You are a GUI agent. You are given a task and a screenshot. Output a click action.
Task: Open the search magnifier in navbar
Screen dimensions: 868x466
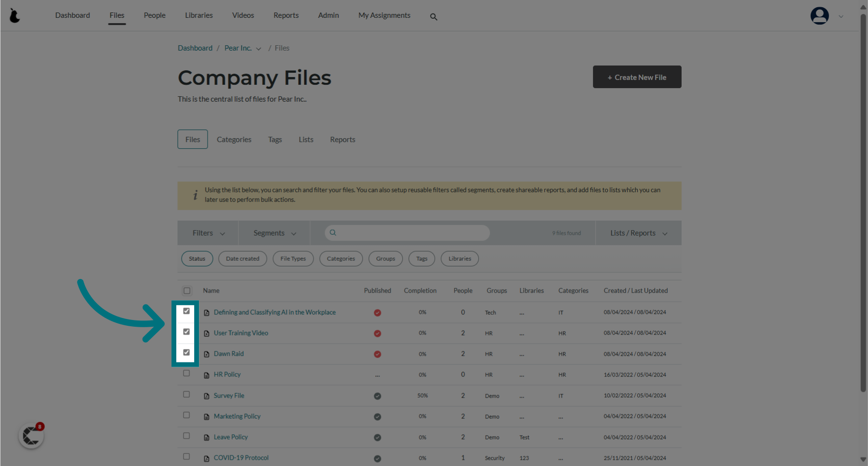point(434,17)
